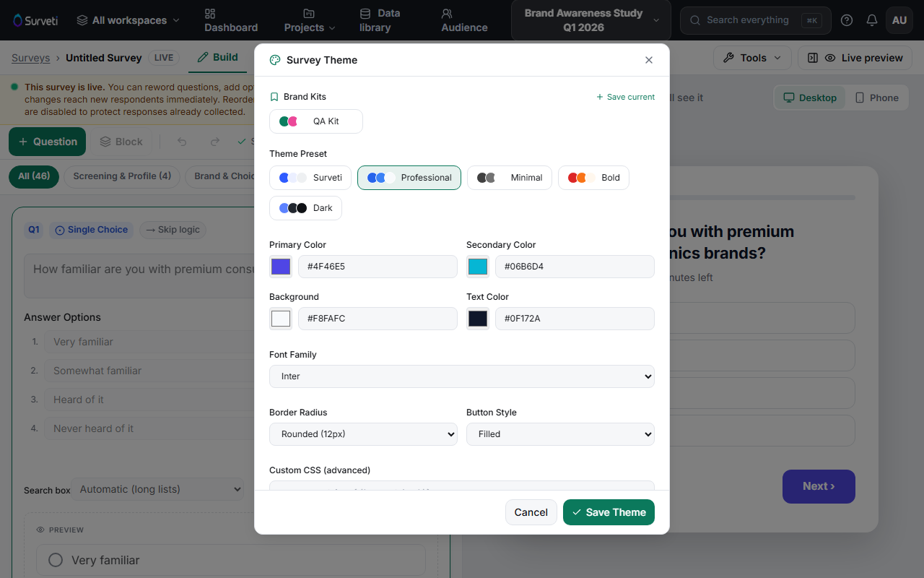
Task: Go to the Dashboard tab
Action: coord(231,20)
